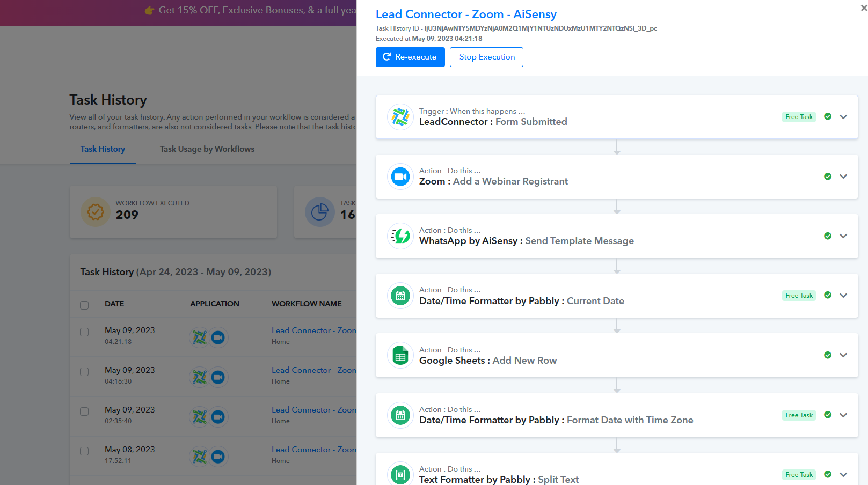The height and width of the screenshot is (485, 868).
Task: Click the Date/Time Formatter Current Date icon
Action: click(400, 296)
